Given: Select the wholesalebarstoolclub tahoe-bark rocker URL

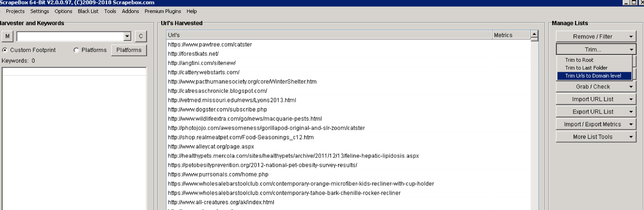Looking at the screenshot, I should [284, 193].
